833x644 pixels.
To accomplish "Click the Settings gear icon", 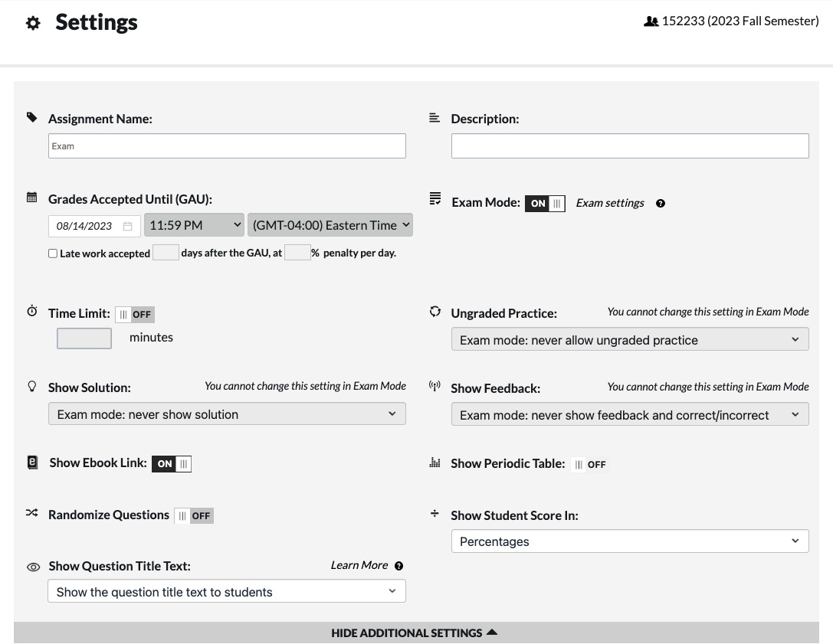I will coord(33,23).
